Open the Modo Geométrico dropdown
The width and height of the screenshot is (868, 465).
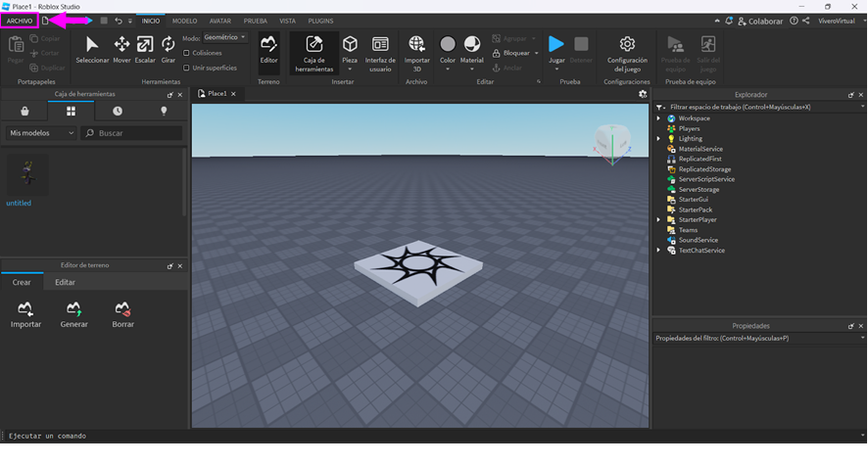[x=226, y=37]
